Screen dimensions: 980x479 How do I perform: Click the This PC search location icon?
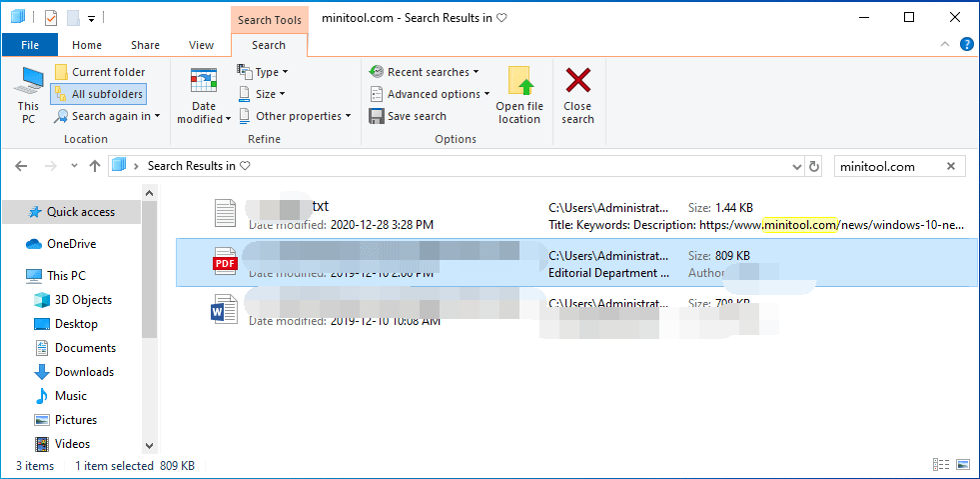click(x=28, y=81)
